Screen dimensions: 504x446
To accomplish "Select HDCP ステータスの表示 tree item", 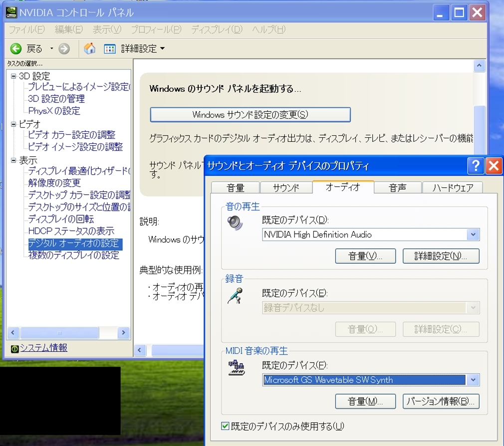I will [x=71, y=231].
